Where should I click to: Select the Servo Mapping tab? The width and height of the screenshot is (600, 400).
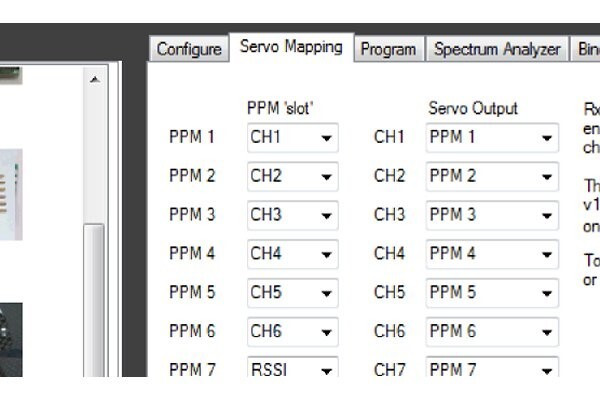point(291,47)
